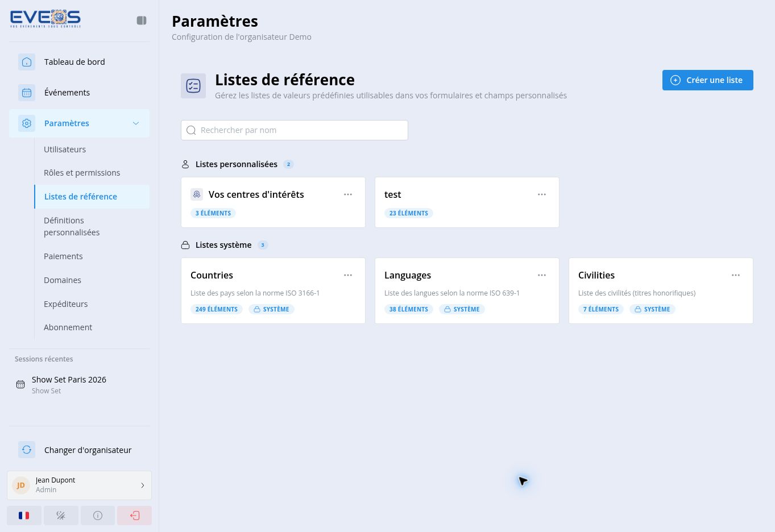Open the Countries list card

click(273, 291)
